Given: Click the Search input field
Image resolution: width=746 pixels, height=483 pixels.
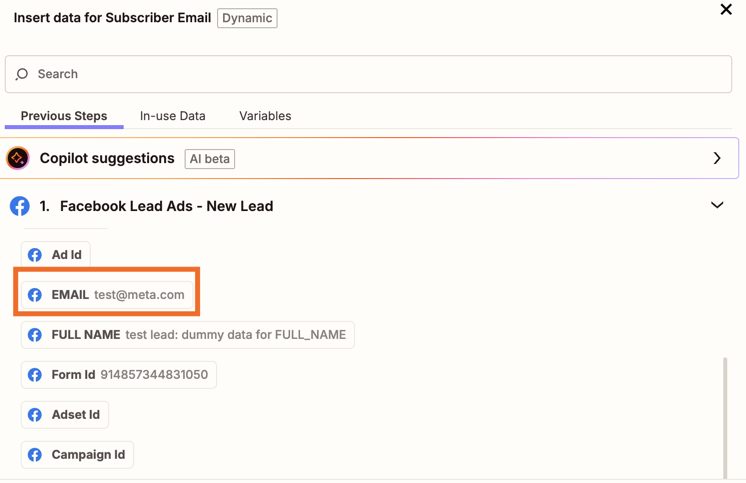Looking at the screenshot, I should [368, 74].
